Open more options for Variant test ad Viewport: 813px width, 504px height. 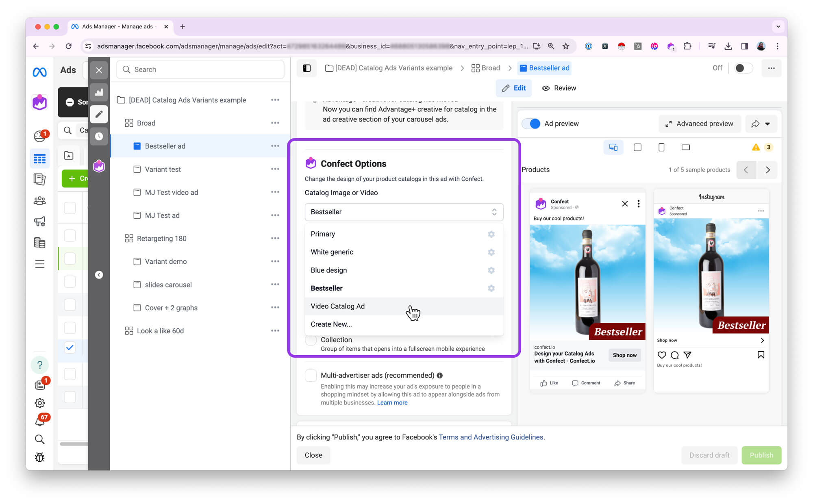pos(275,169)
